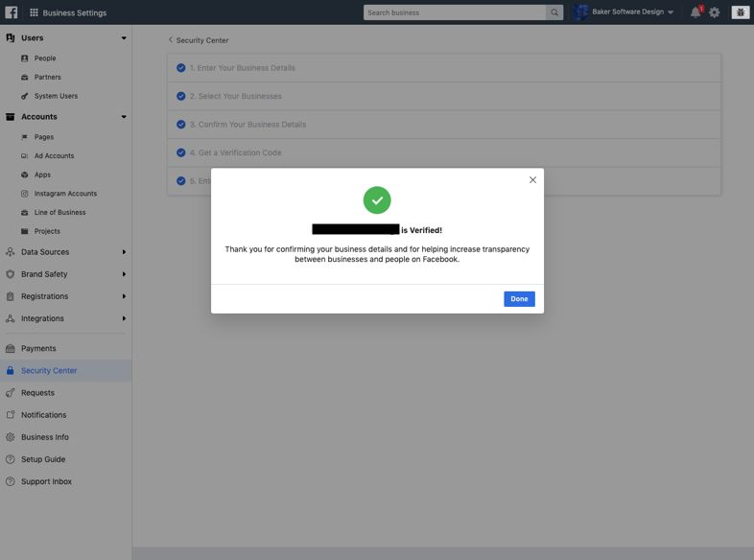
Task: Click the bug report icon in top bar
Action: pyautogui.click(x=741, y=12)
